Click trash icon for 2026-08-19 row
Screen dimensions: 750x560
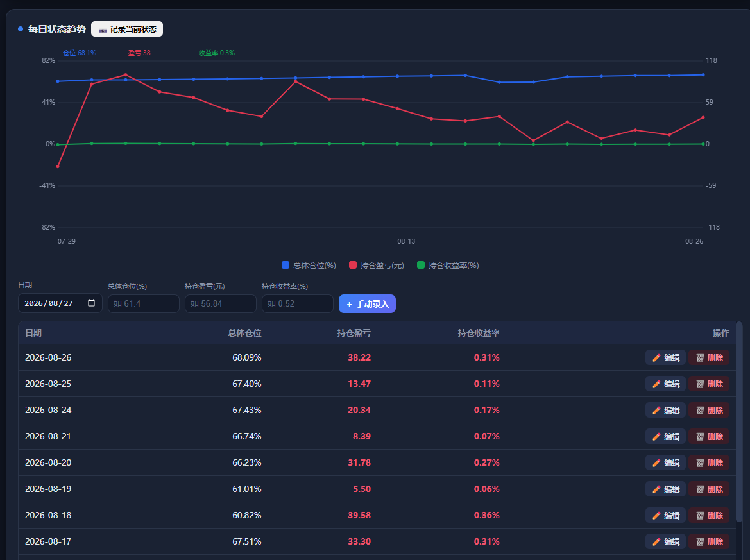[x=700, y=489]
